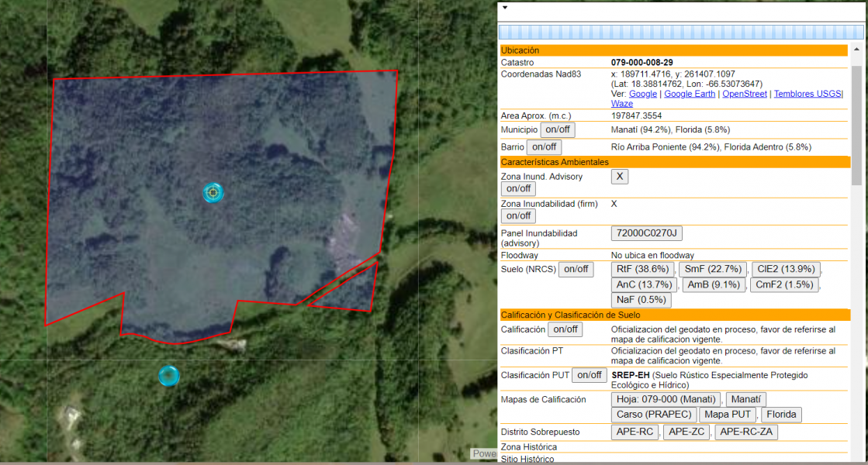868x465 pixels.
Task: Click the striped blue progress bar
Action: pos(682,33)
